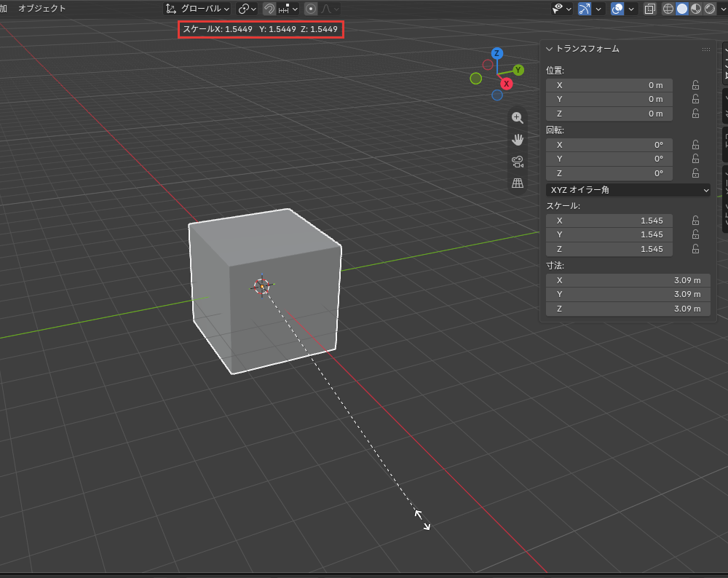Lock the 回転 X axis

[x=695, y=145]
